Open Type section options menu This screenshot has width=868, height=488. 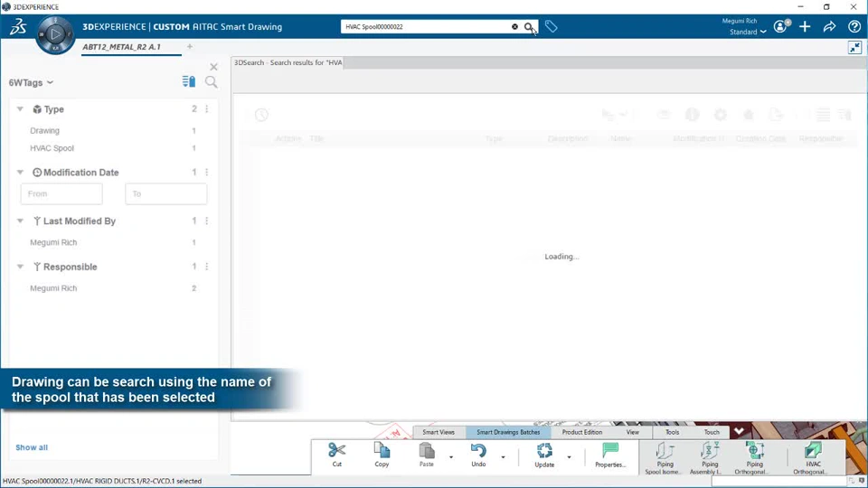click(207, 109)
